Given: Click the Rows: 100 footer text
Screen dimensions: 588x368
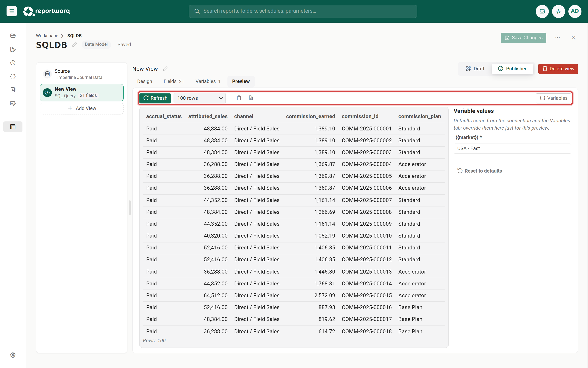Looking at the screenshot, I should [154, 340].
